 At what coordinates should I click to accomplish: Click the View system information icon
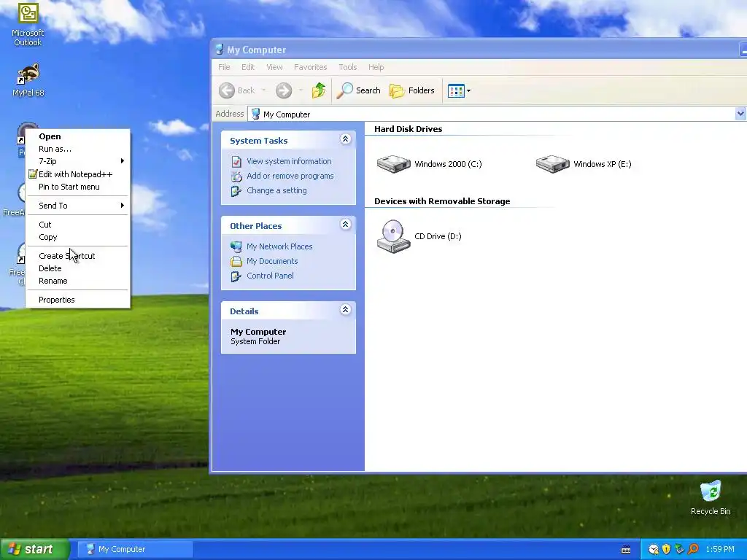(236, 161)
